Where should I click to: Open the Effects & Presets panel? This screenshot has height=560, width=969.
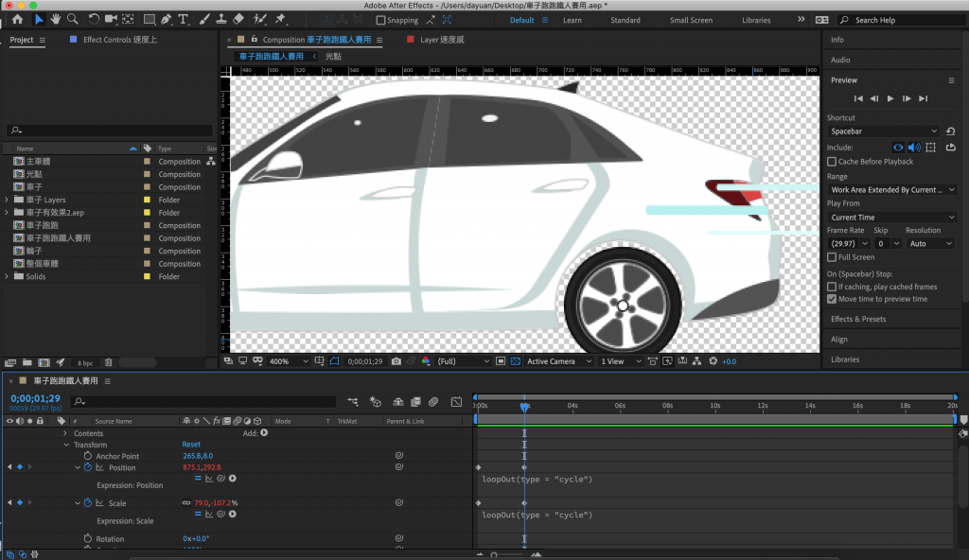(x=858, y=319)
